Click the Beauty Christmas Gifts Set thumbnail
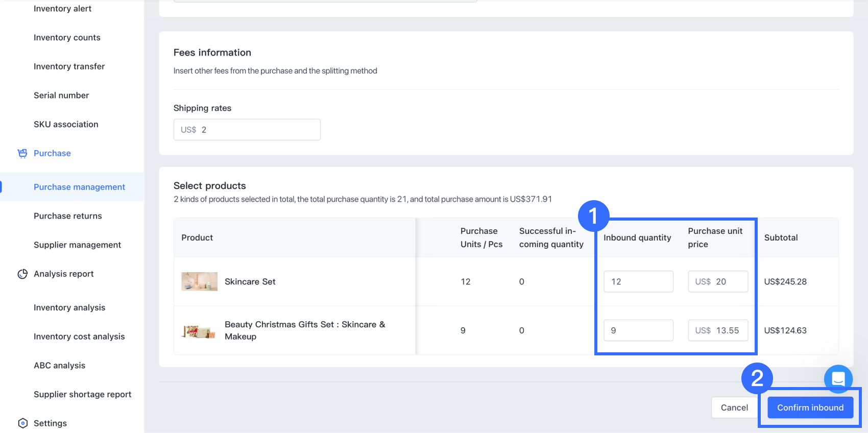Screen dimensions: 868x433 pos(199,331)
